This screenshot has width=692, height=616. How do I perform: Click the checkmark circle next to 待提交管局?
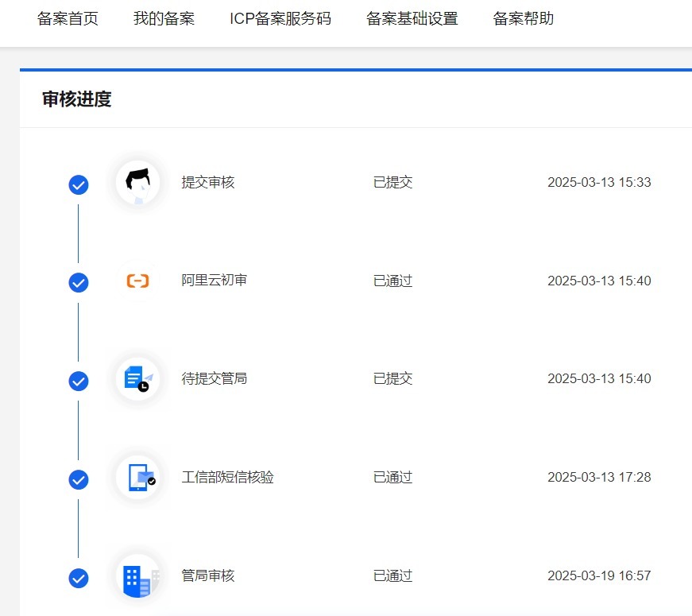79,382
